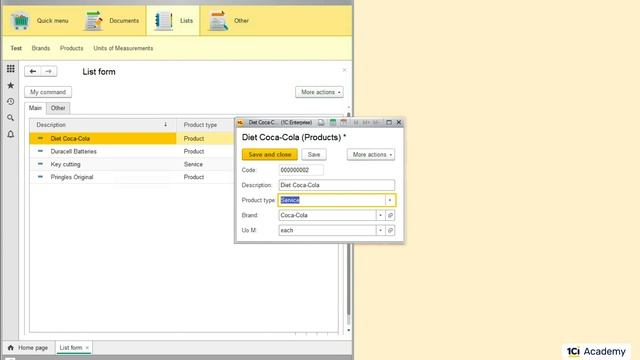
Task: Click the M+ icon in dialog title bar
Action: (x=366, y=122)
